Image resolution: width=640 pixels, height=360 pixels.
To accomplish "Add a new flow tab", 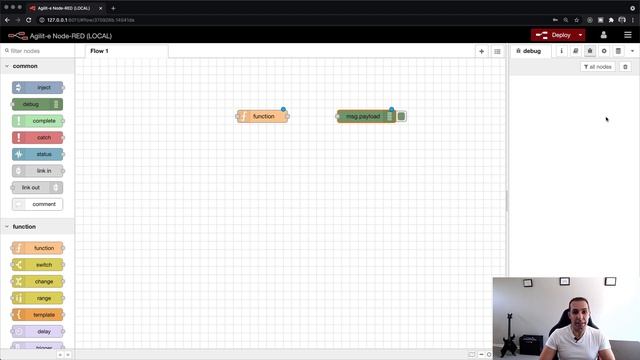I will (x=482, y=51).
